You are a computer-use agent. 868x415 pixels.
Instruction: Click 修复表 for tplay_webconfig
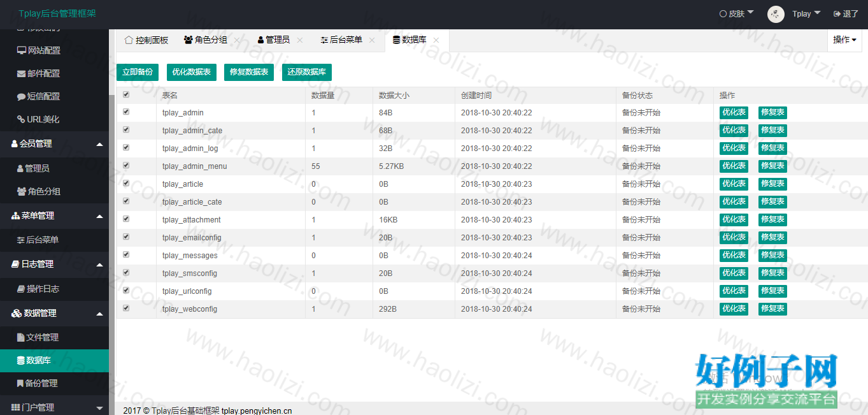tap(772, 309)
